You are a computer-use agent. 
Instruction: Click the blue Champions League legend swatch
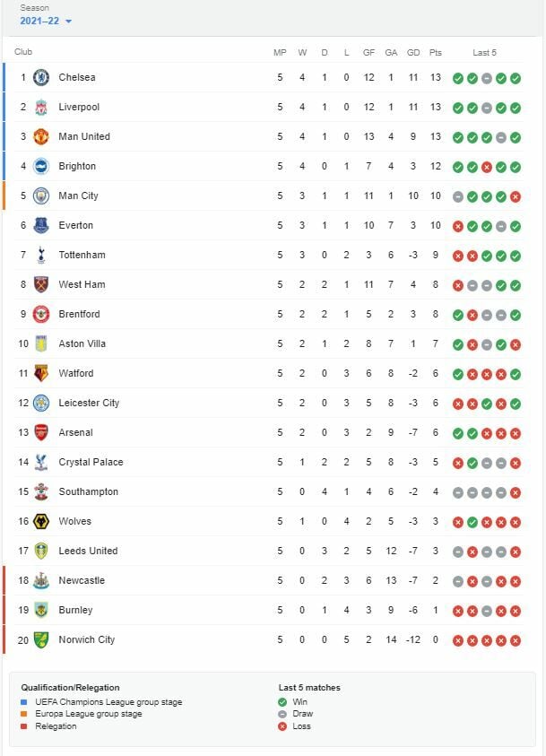[24, 702]
